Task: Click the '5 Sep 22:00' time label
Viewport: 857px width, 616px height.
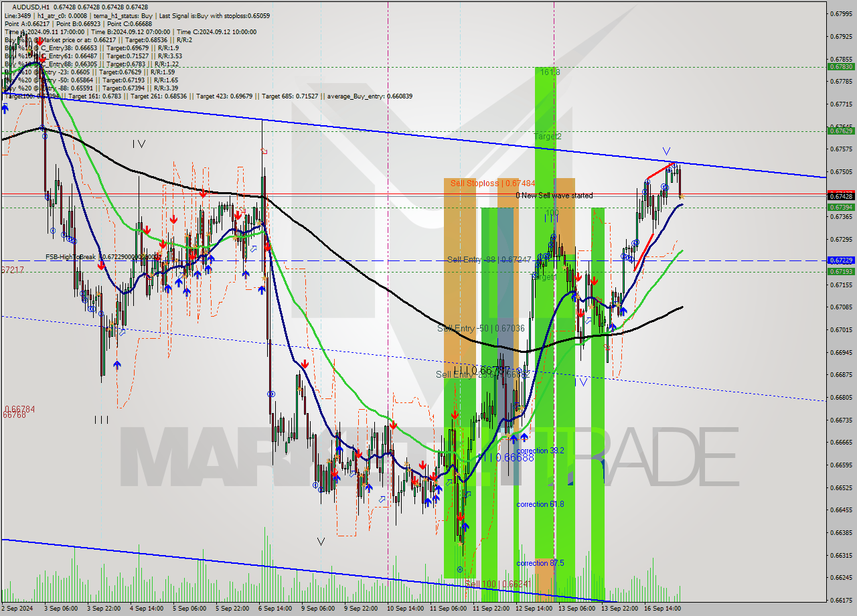Action: point(232,609)
